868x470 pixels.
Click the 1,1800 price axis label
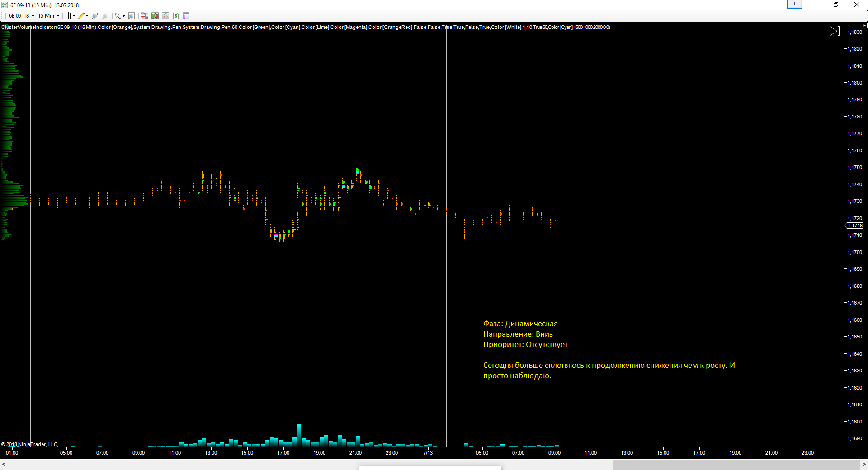coord(854,83)
